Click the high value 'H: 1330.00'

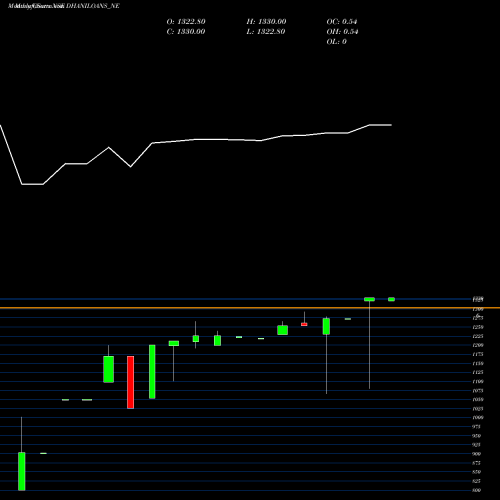[x=266, y=22]
